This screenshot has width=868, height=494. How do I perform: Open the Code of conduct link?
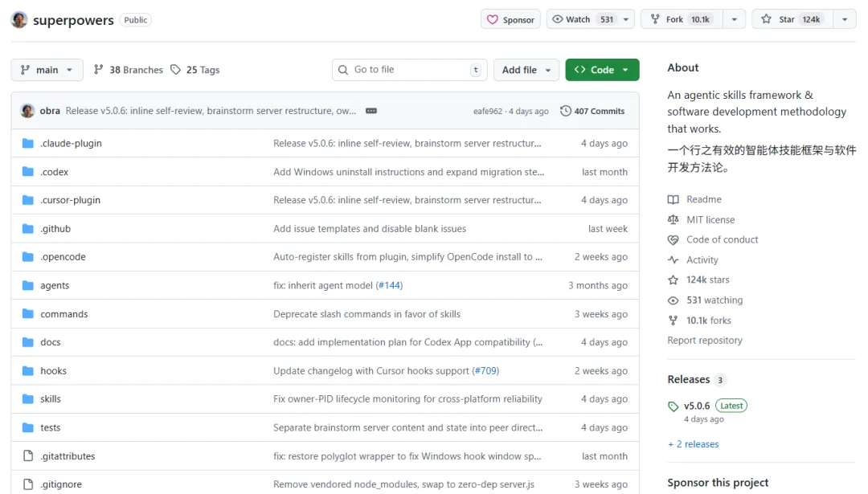click(x=722, y=239)
